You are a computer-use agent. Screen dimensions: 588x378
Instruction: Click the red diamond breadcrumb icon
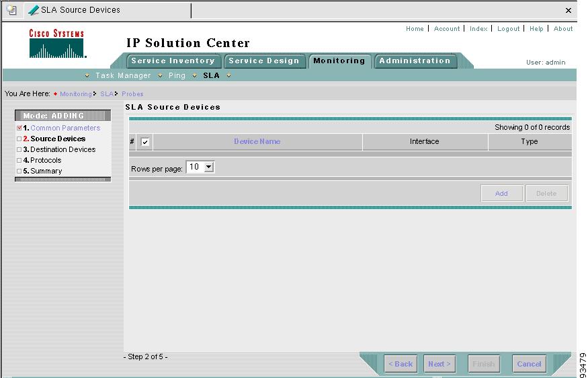point(55,94)
